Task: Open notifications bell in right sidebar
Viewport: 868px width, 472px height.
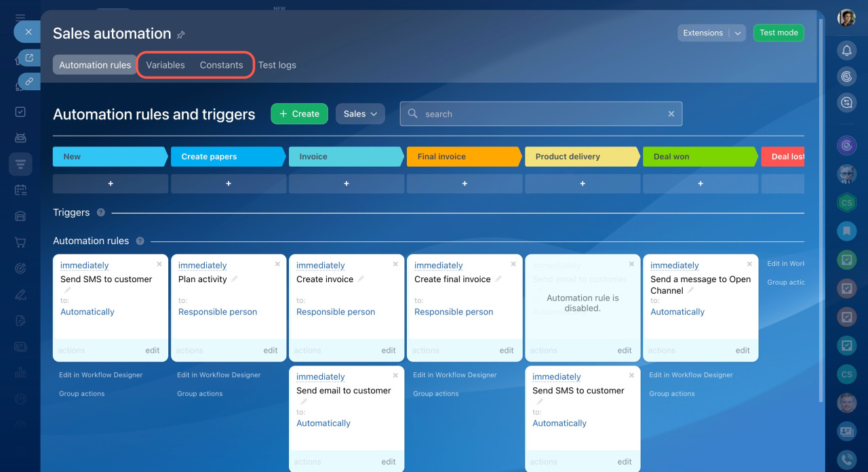Action: pyautogui.click(x=846, y=51)
